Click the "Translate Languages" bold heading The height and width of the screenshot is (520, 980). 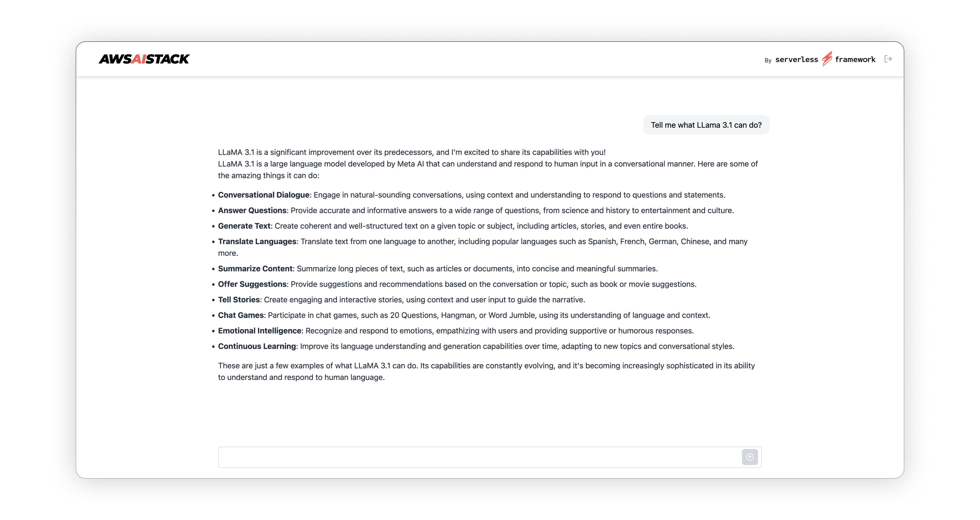point(257,242)
